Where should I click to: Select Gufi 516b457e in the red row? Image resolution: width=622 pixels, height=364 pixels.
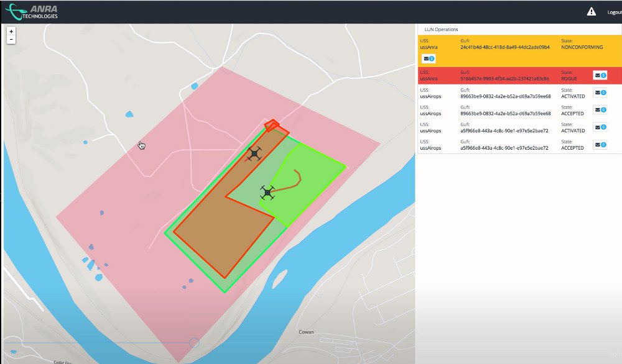[x=504, y=78]
